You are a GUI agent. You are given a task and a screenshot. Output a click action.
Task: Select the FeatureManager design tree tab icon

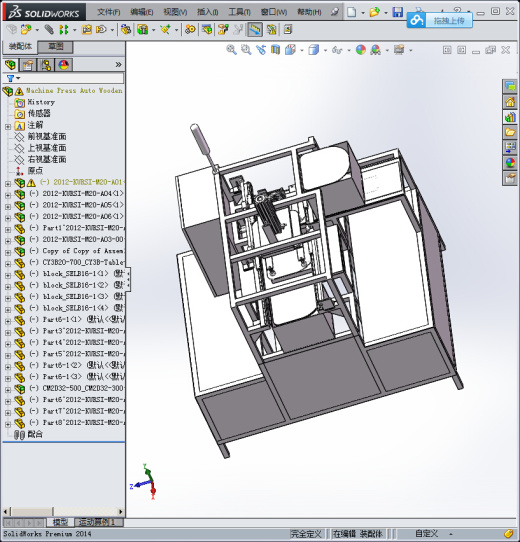pos(10,65)
